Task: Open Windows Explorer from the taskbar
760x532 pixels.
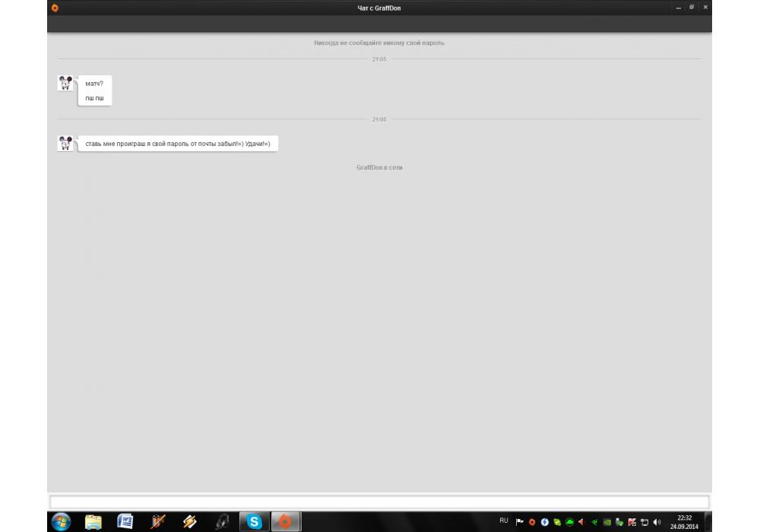Action: [x=93, y=521]
